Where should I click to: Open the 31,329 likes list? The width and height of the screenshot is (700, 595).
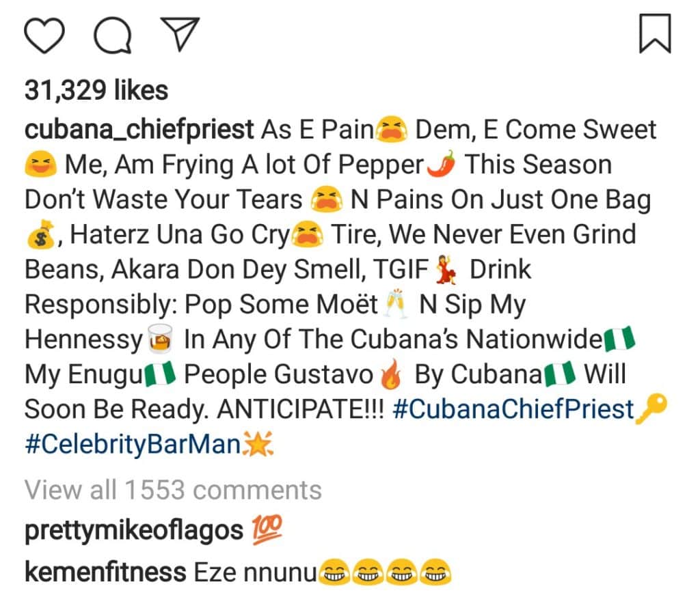pos(96,91)
